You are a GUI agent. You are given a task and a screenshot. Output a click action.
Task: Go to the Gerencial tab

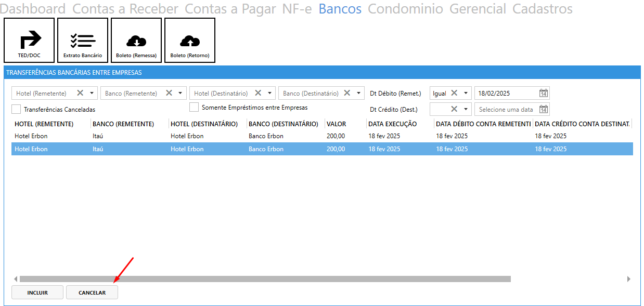click(x=477, y=9)
